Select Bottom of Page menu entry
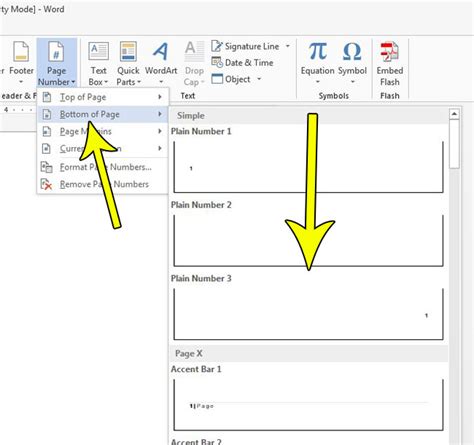 (x=103, y=114)
